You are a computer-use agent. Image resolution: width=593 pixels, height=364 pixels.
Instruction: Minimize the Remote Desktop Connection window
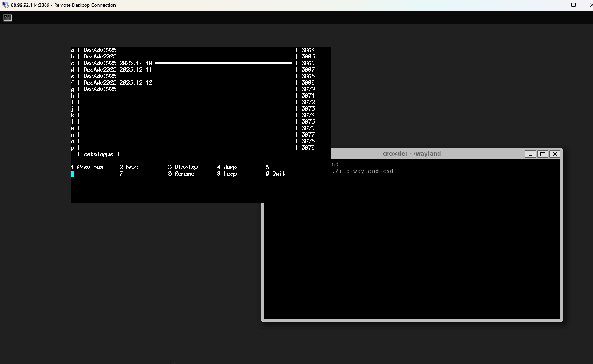pos(555,5)
